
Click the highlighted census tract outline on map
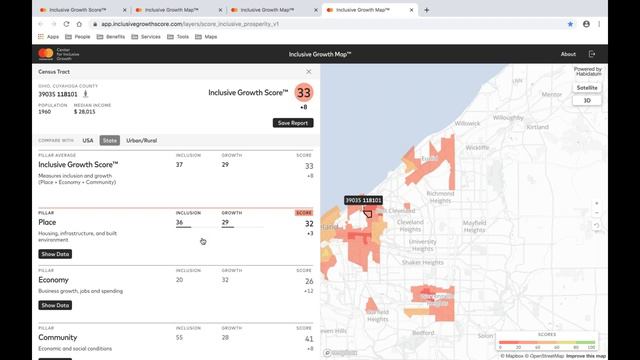(x=367, y=214)
